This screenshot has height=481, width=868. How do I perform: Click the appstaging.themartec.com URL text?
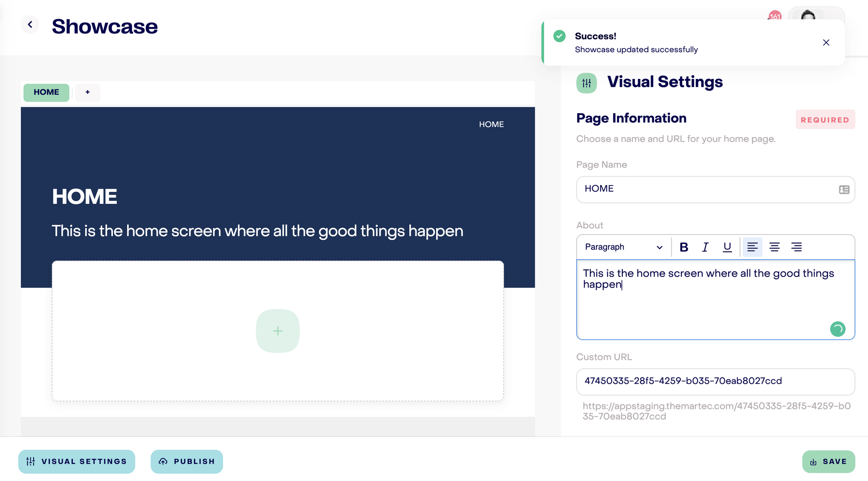click(716, 411)
